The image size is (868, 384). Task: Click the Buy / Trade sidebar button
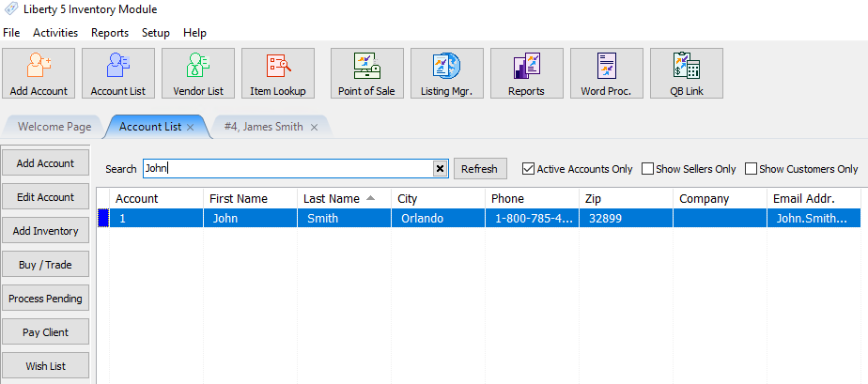(45, 265)
